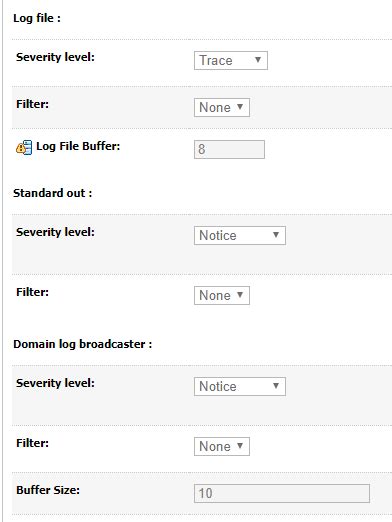Expand the Filter dropdown under Domain log broadcaster
Viewport: 392px width, 522px height.
coord(222,446)
